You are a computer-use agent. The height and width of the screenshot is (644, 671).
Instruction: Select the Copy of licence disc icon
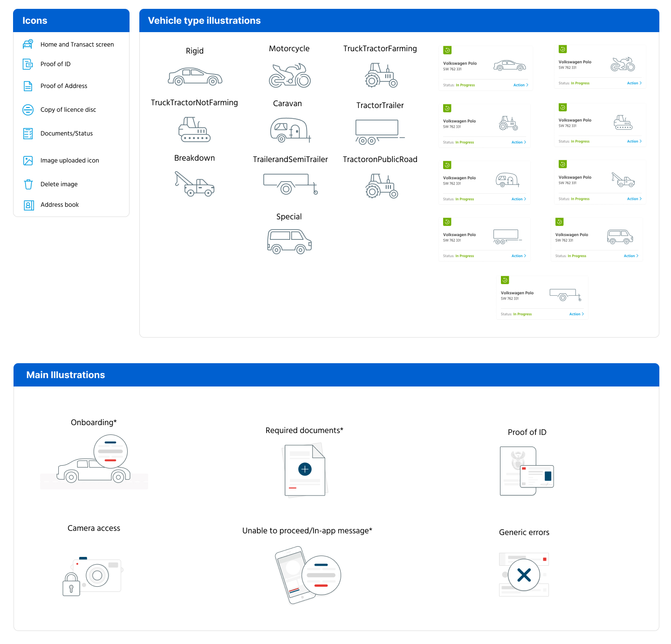coord(28,110)
